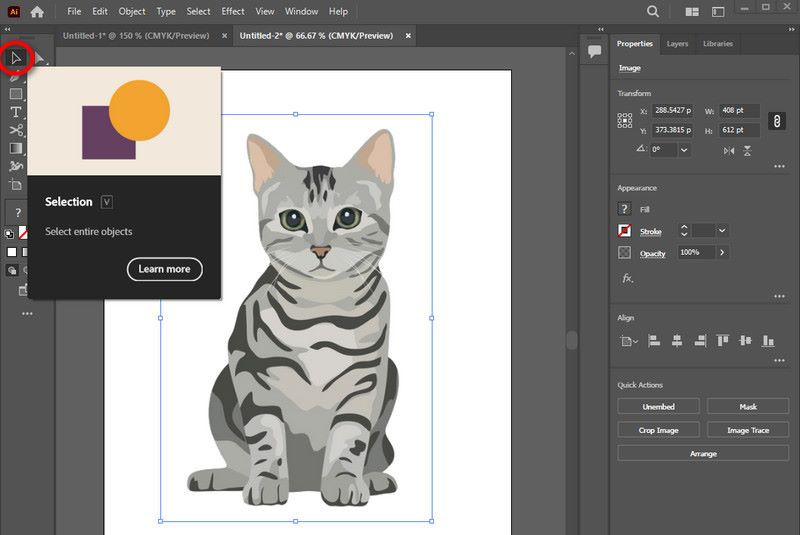
Task: Select the Rectangle tool
Action: (16, 94)
